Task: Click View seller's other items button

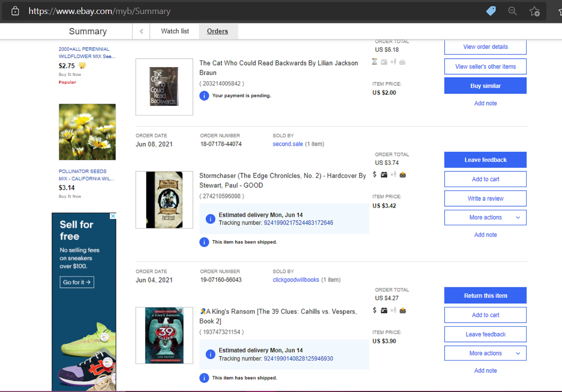Action: coord(485,66)
